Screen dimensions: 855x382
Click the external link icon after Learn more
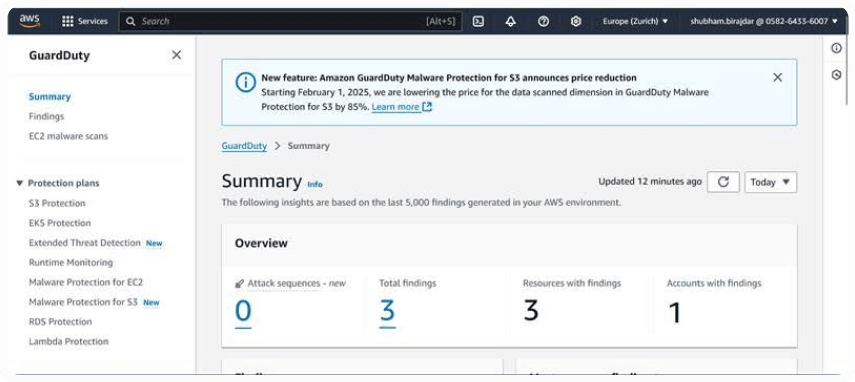coord(428,107)
